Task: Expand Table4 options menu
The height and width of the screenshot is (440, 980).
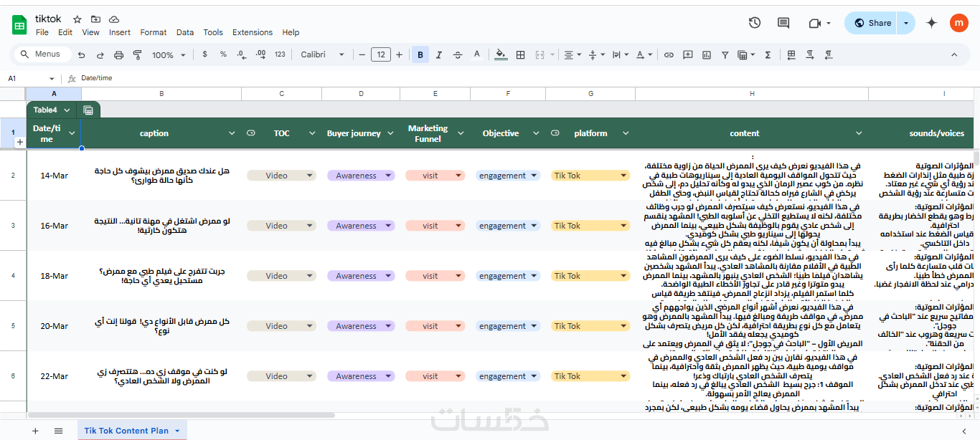Action: click(x=67, y=110)
